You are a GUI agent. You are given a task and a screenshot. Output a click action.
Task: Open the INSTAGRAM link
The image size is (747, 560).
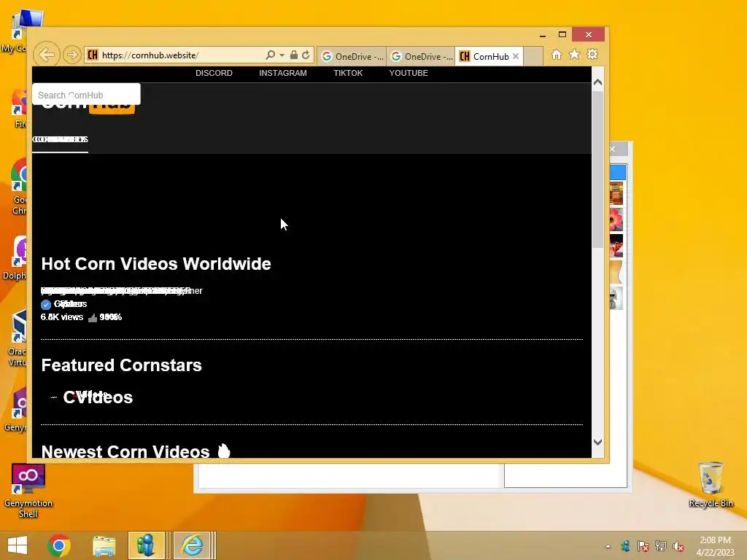click(x=283, y=73)
